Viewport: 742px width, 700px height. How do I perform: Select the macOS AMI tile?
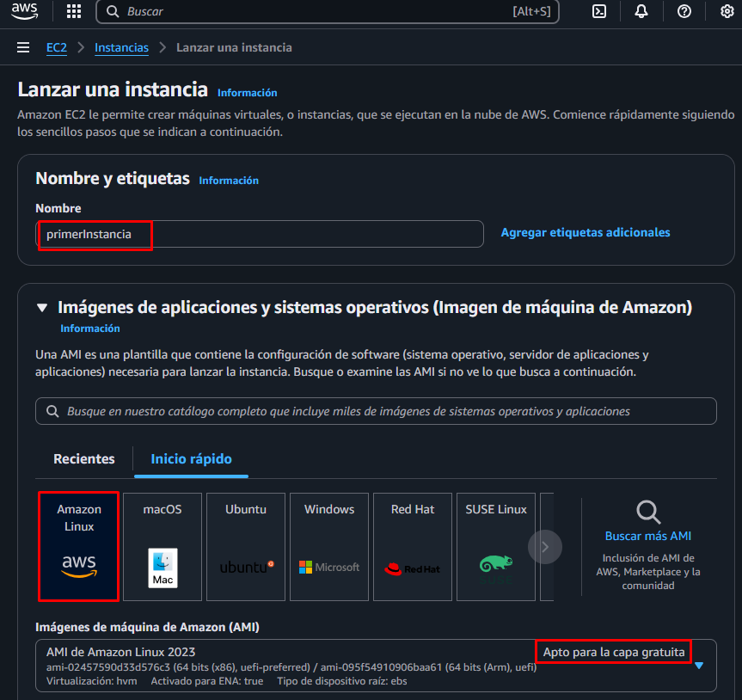[163, 547]
